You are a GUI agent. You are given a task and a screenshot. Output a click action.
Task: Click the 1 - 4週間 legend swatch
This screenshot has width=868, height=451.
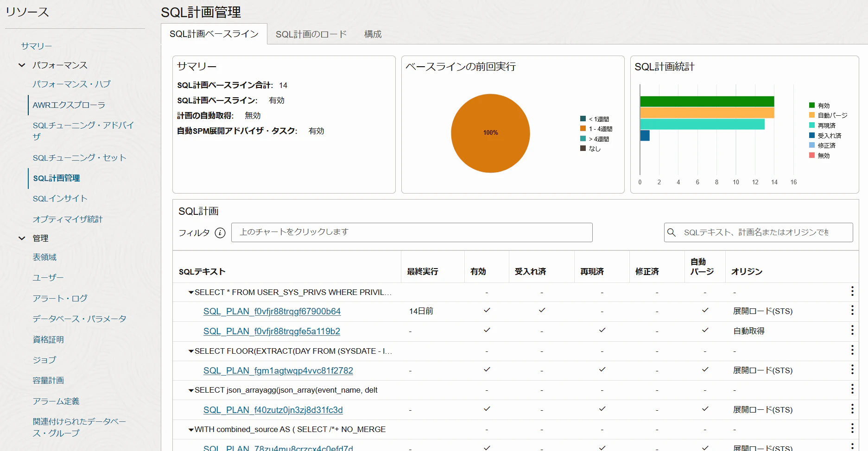[x=583, y=129]
